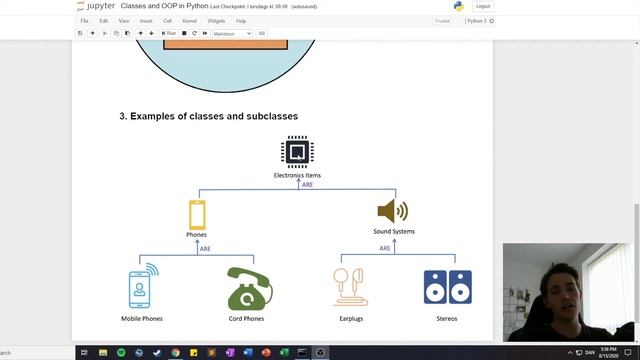Click the Earplugs image
This screenshot has height=360, width=640.
(350, 287)
